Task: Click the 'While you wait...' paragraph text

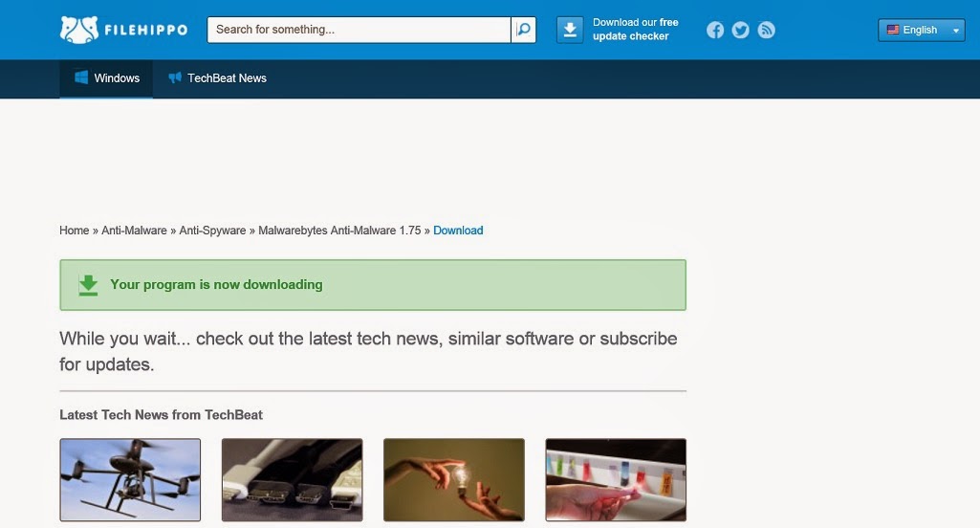Action: [368, 351]
